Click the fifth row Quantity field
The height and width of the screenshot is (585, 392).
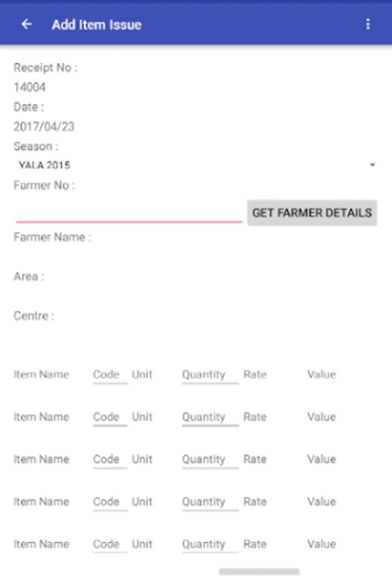(209, 544)
